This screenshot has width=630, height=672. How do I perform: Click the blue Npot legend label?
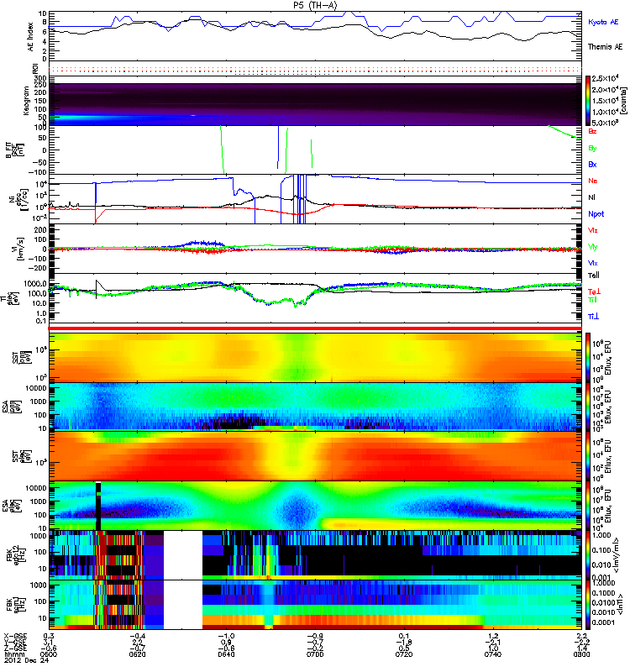click(x=596, y=214)
